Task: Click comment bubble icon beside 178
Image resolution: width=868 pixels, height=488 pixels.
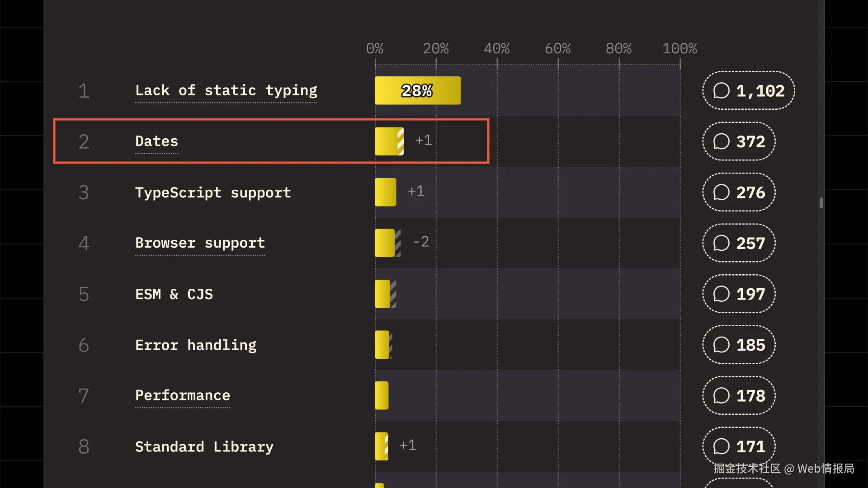Action: tap(721, 396)
